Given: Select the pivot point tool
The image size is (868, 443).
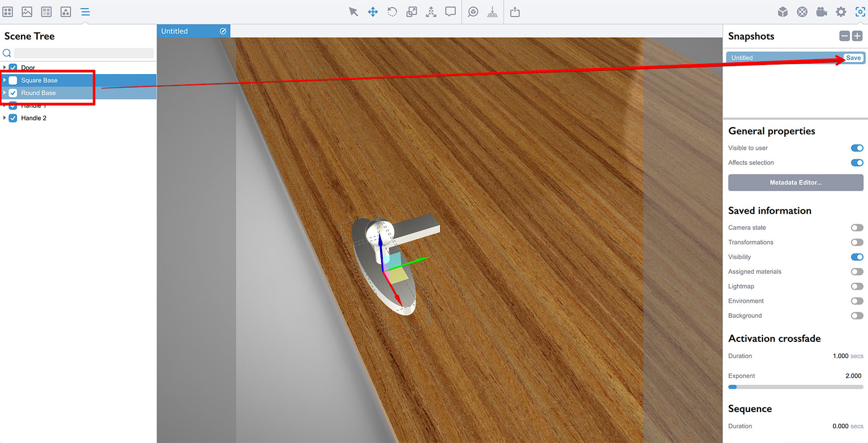Looking at the screenshot, I should point(431,12).
